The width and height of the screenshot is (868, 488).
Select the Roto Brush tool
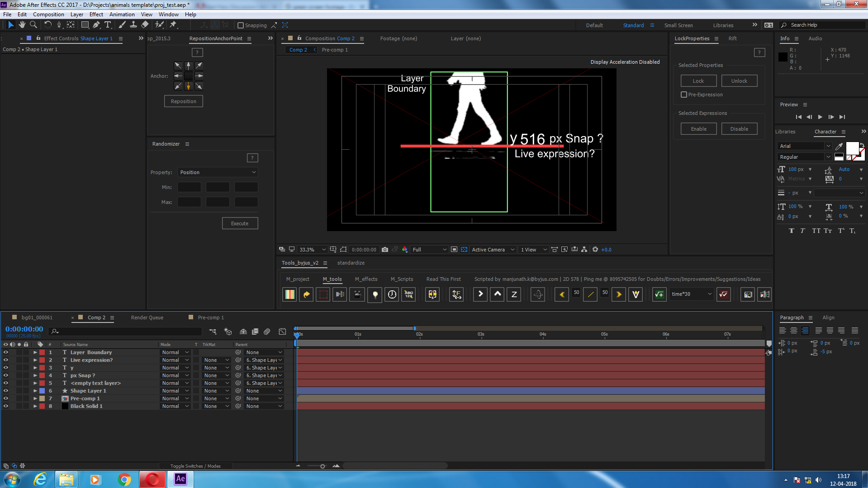point(159,25)
